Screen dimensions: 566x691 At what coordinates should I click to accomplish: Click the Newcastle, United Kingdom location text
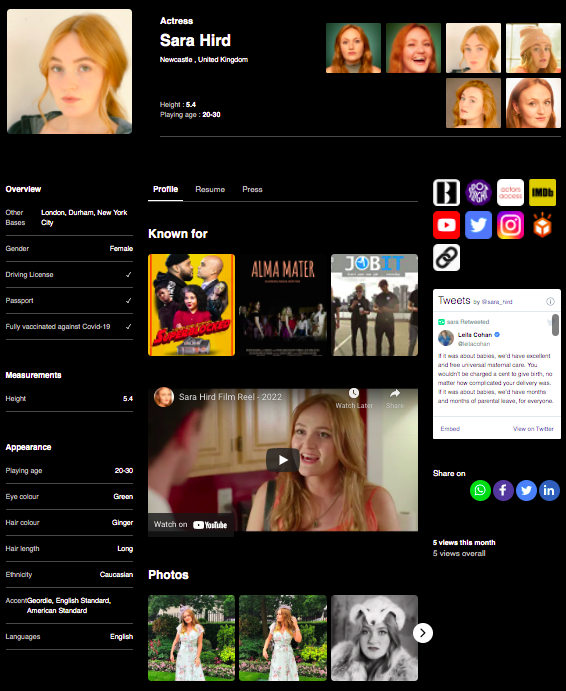[x=204, y=59]
